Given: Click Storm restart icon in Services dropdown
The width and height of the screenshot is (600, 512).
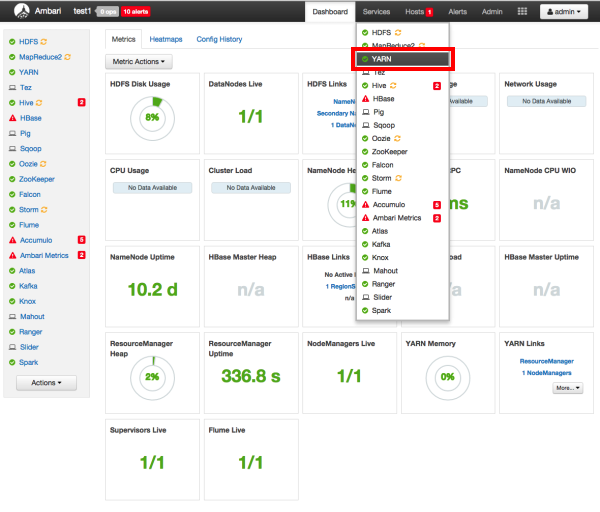Looking at the screenshot, I should point(398,178).
